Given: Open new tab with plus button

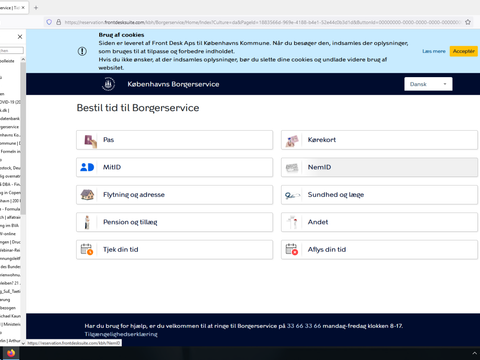Looking at the screenshot, I should [x=36, y=8].
